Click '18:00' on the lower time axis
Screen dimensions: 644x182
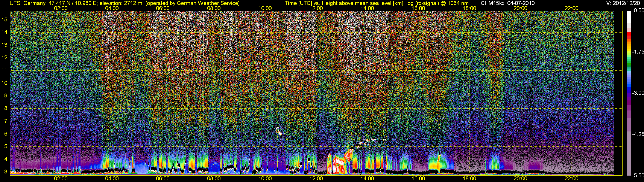[469, 179]
